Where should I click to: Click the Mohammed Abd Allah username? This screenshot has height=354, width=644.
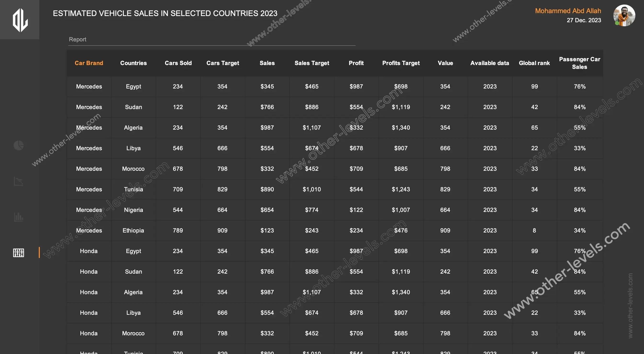(x=568, y=11)
